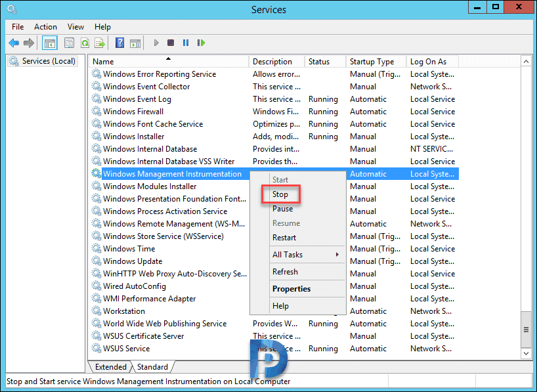Image resolution: width=537 pixels, height=392 pixels.
Task: Select Windows Presentation Foundation Font... row
Action: [175, 199]
